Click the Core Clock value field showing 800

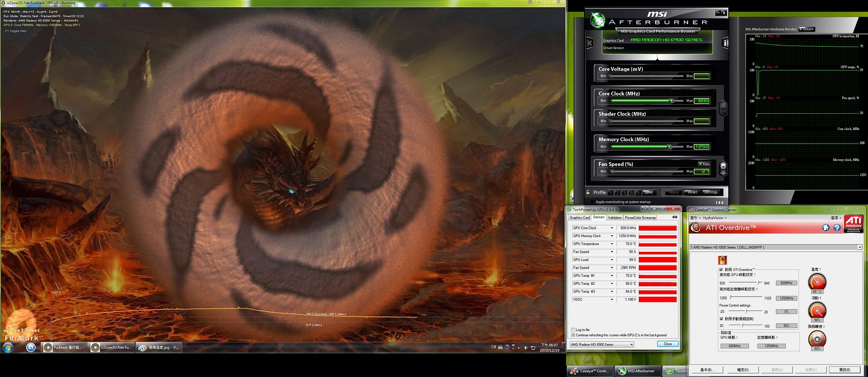point(702,101)
